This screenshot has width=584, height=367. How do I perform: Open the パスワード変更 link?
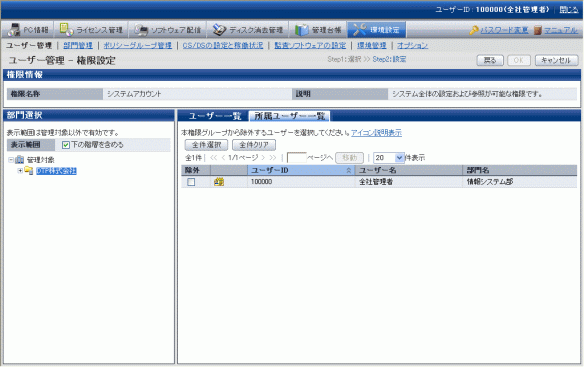pos(504,30)
